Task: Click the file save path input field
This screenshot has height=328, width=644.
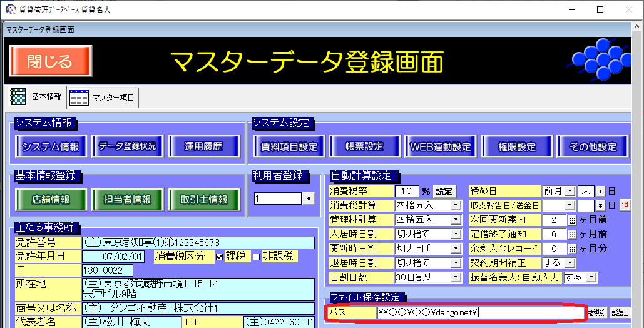Action: coord(479,312)
